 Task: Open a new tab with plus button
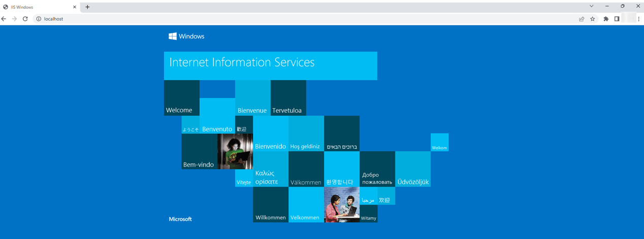[x=87, y=7]
